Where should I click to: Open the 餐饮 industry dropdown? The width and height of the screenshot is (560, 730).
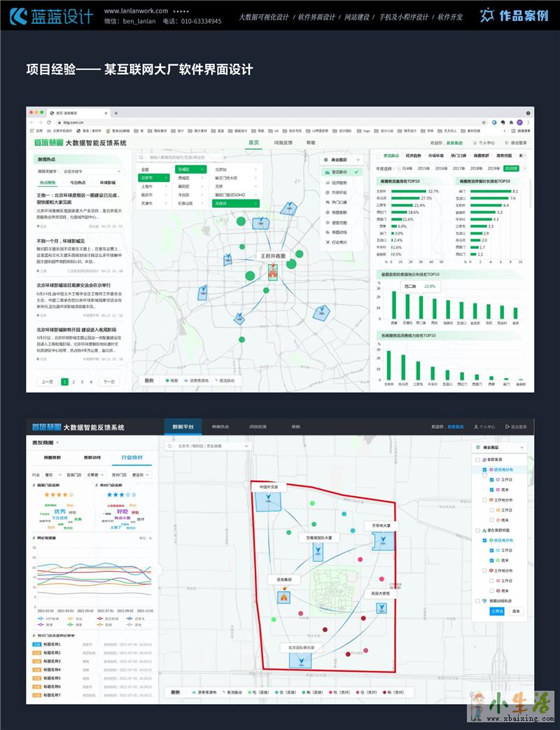[55, 474]
